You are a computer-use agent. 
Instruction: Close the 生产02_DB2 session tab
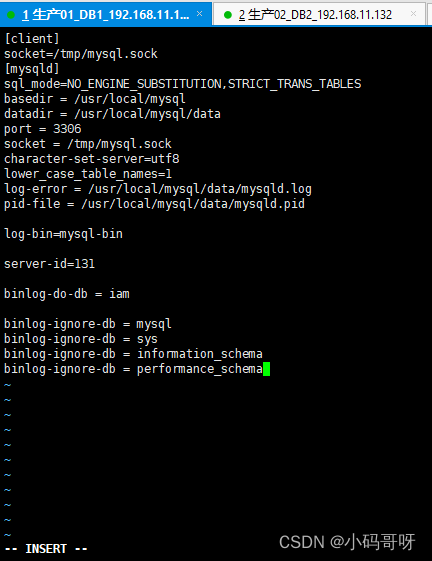pyautogui.click(x=413, y=14)
